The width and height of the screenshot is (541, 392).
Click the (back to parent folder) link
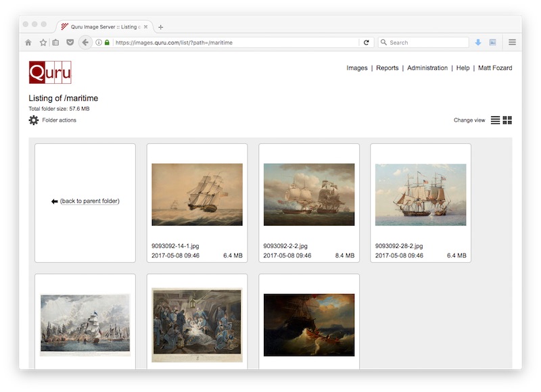(x=90, y=201)
